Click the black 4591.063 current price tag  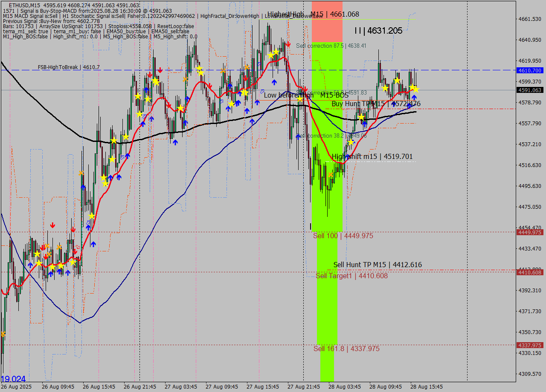click(529, 90)
